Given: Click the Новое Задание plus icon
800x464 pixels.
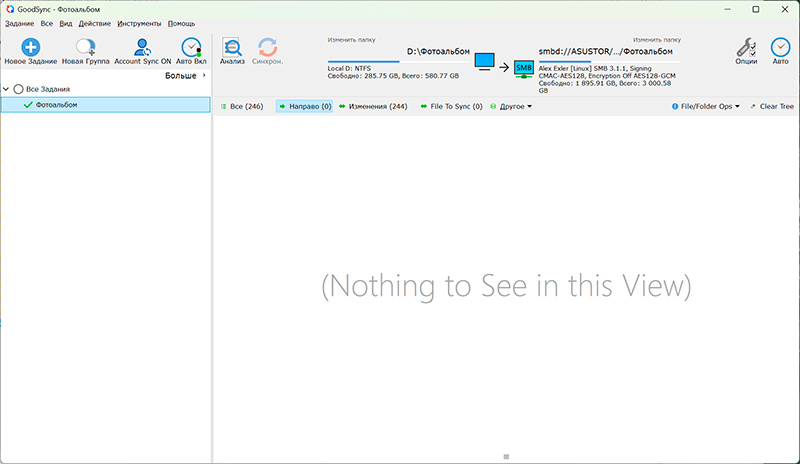Looking at the screenshot, I should point(30,47).
